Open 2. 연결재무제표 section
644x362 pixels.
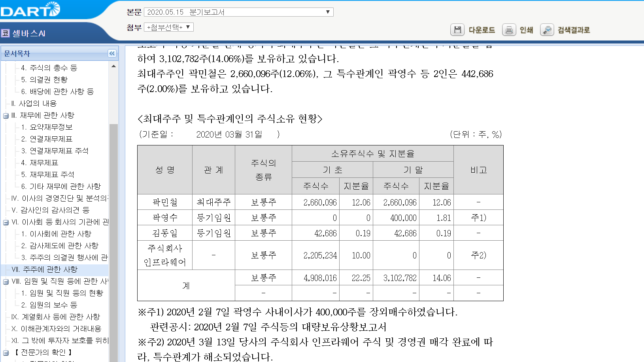47,139
